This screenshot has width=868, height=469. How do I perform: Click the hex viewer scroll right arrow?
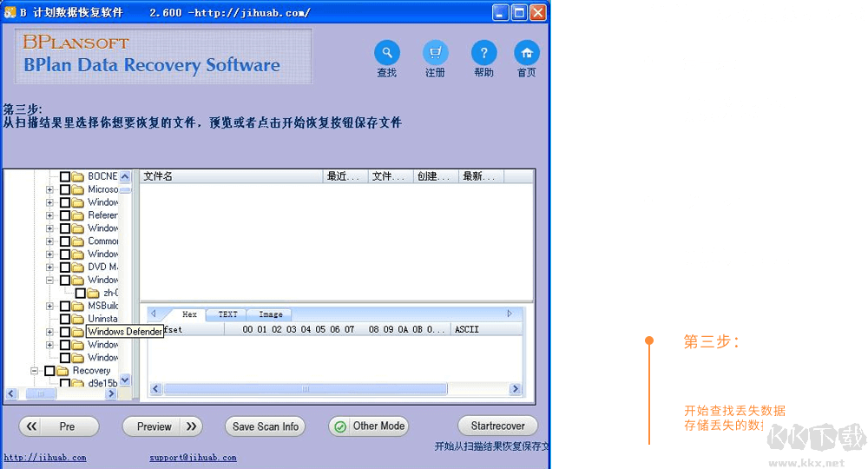click(x=516, y=389)
